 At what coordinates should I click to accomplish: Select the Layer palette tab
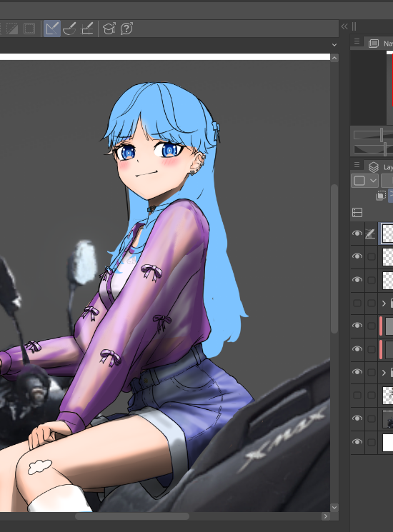[x=380, y=167]
